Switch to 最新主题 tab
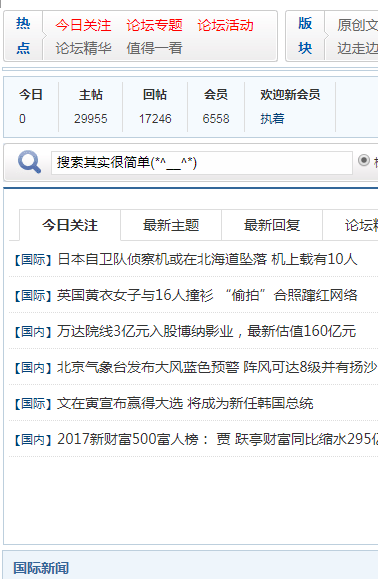The width and height of the screenshot is (378, 579). [x=171, y=225]
